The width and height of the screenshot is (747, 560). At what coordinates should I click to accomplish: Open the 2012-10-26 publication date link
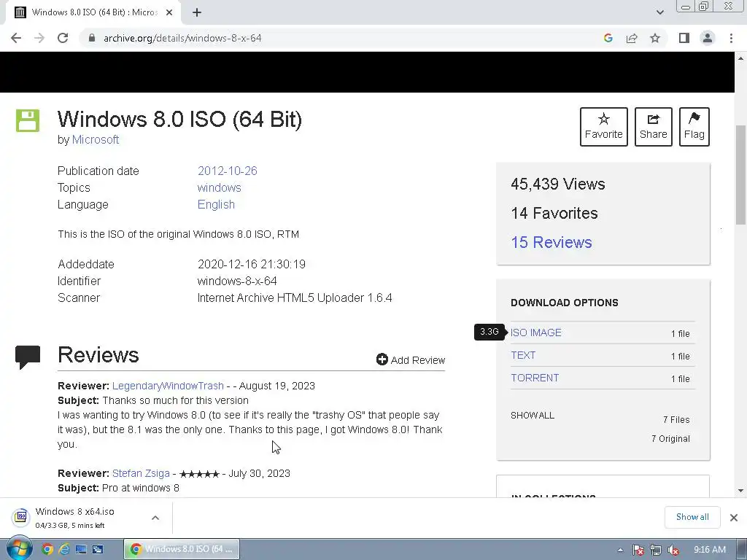[x=228, y=171]
